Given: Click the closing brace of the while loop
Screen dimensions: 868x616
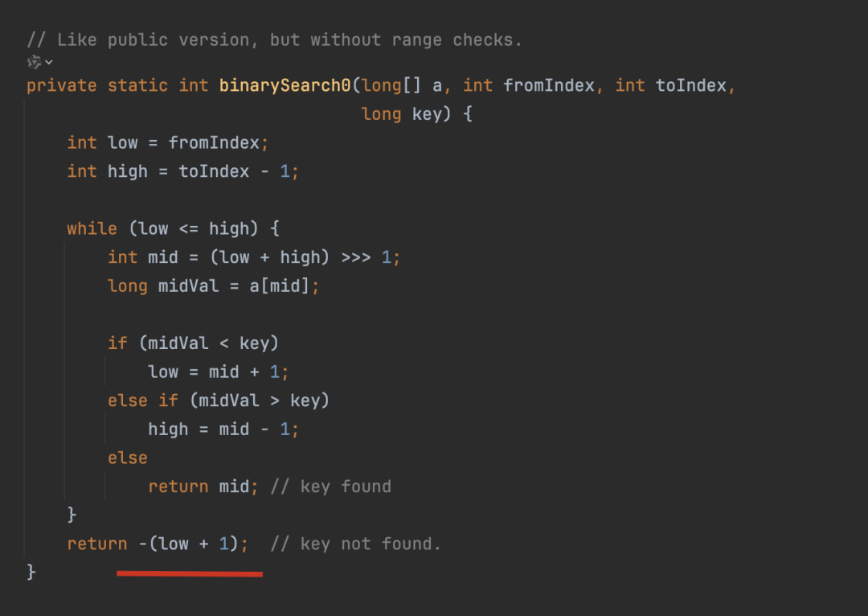Looking at the screenshot, I should click(x=72, y=515).
